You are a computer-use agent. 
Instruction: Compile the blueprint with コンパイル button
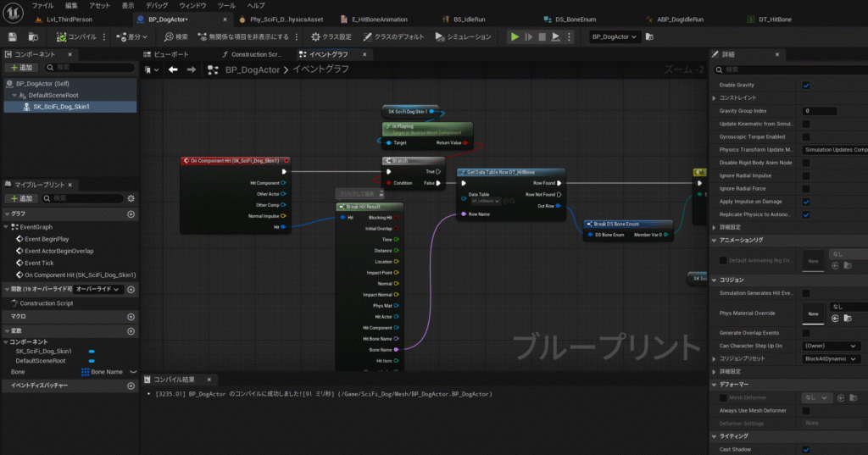[76, 37]
